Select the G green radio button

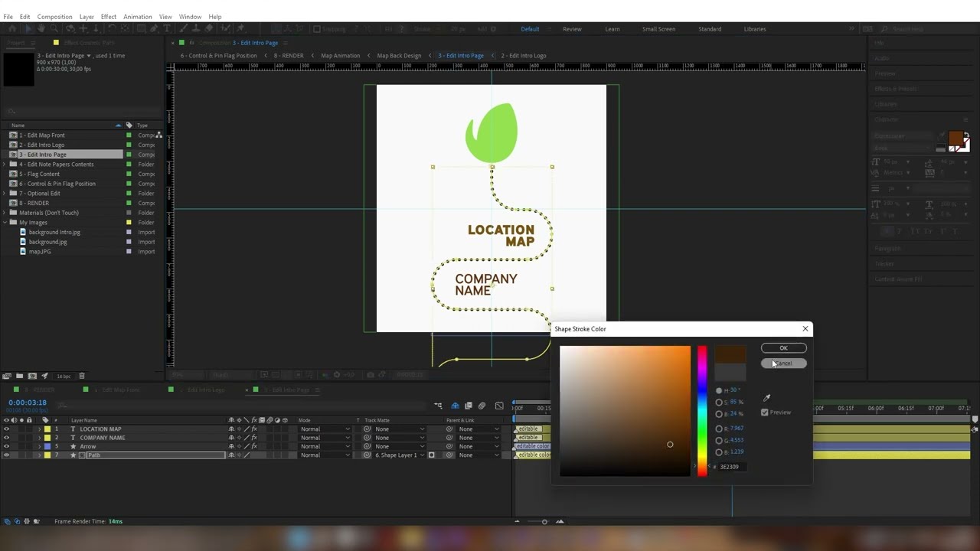719,441
